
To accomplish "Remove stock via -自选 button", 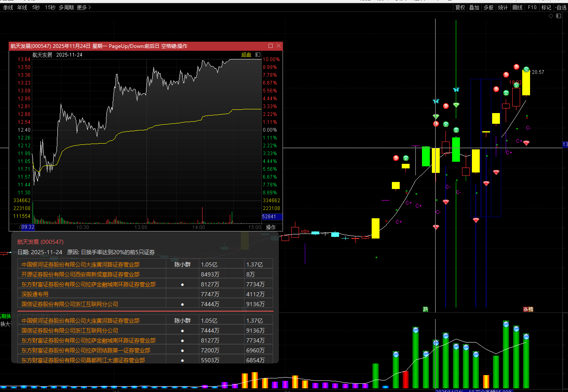I will [x=561, y=7].
